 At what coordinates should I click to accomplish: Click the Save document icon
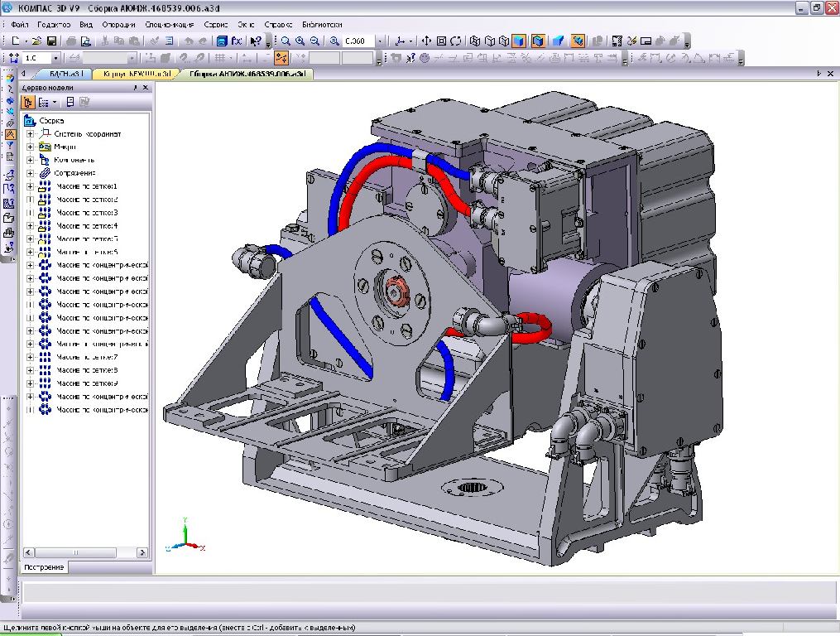(x=51, y=41)
